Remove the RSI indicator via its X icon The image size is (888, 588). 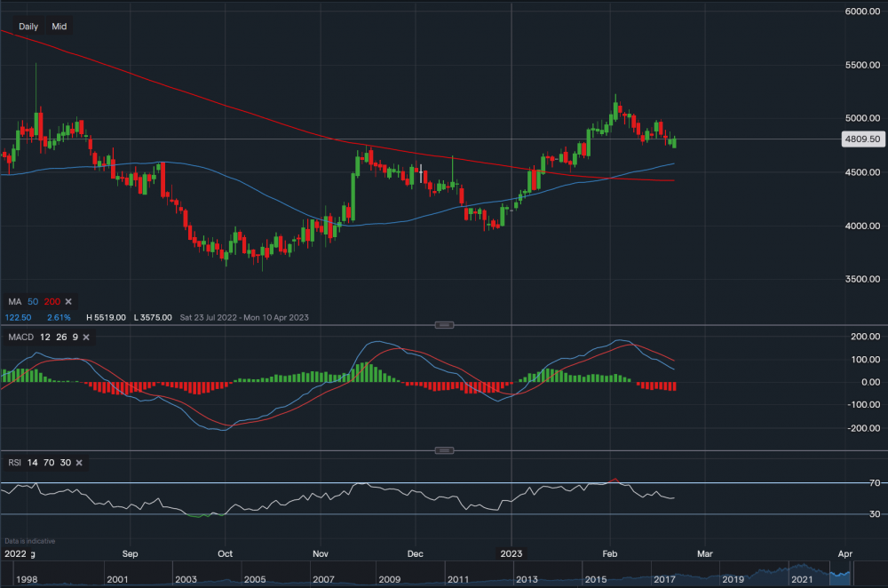coord(79,463)
